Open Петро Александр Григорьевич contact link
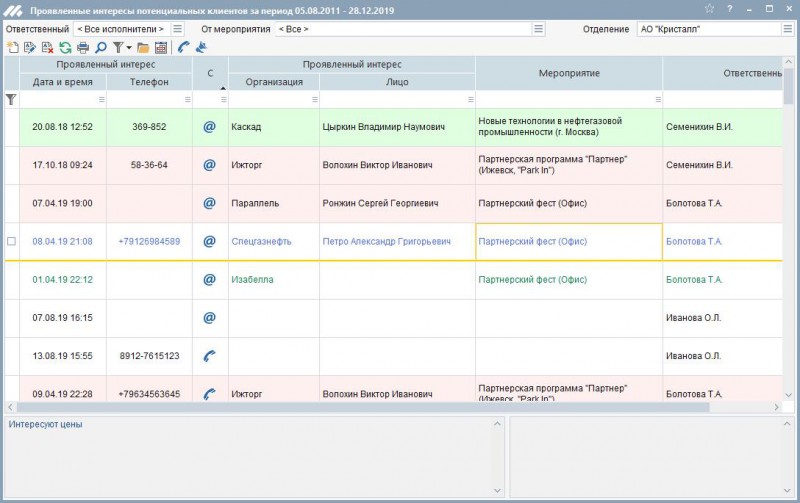The image size is (800, 503). [x=386, y=241]
